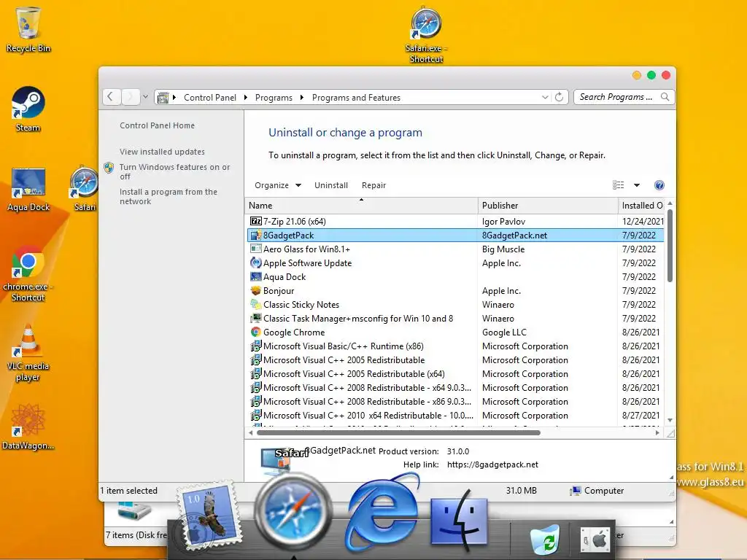Expand breadcrumb arrow after Programs
This screenshot has width=747, height=560.
click(x=301, y=98)
